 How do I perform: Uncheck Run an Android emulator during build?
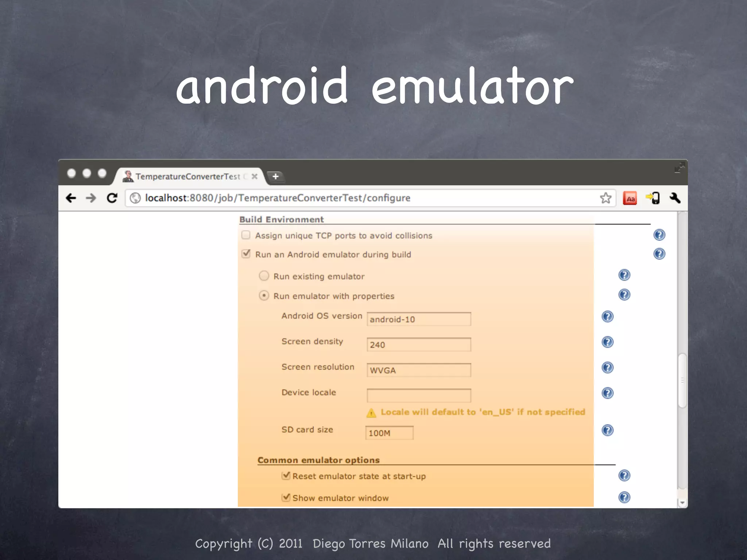[x=246, y=254]
